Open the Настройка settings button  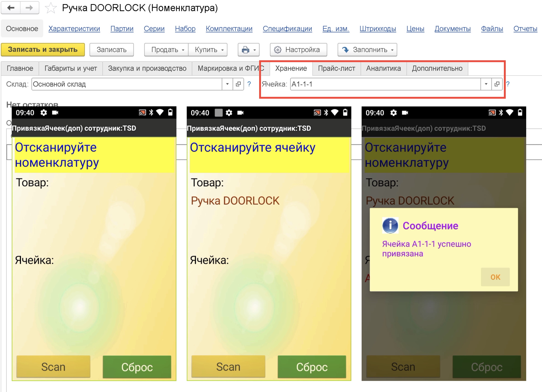point(299,50)
